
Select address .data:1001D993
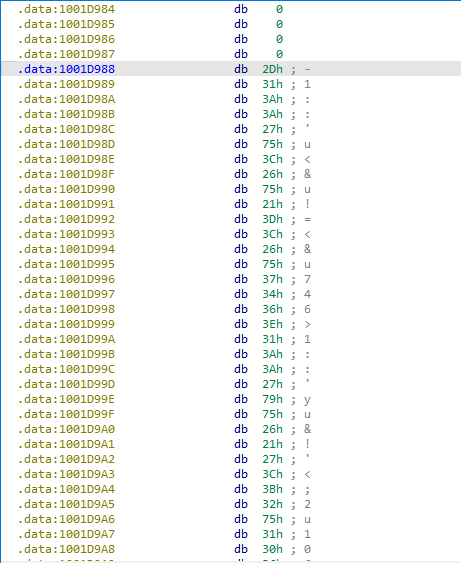tap(66, 234)
